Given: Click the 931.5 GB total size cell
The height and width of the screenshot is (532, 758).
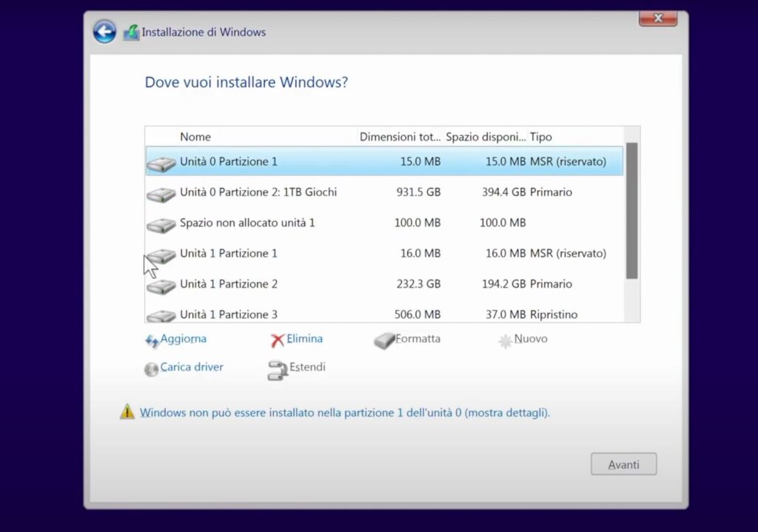Looking at the screenshot, I should tap(418, 192).
